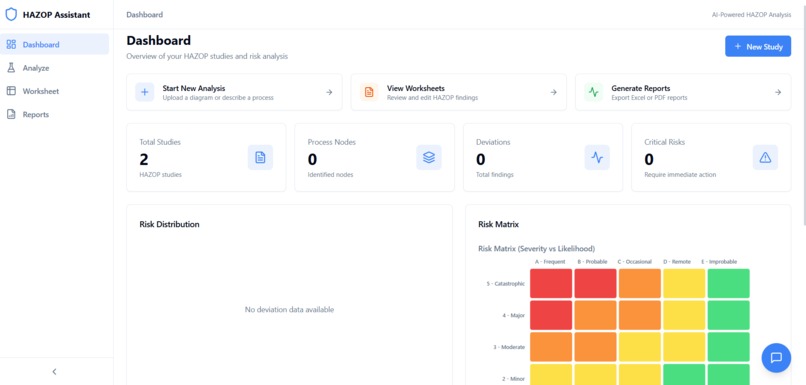This screenshot has width=806, height=385.
Task: Click the Total Studies document icon
Action: 260,157
